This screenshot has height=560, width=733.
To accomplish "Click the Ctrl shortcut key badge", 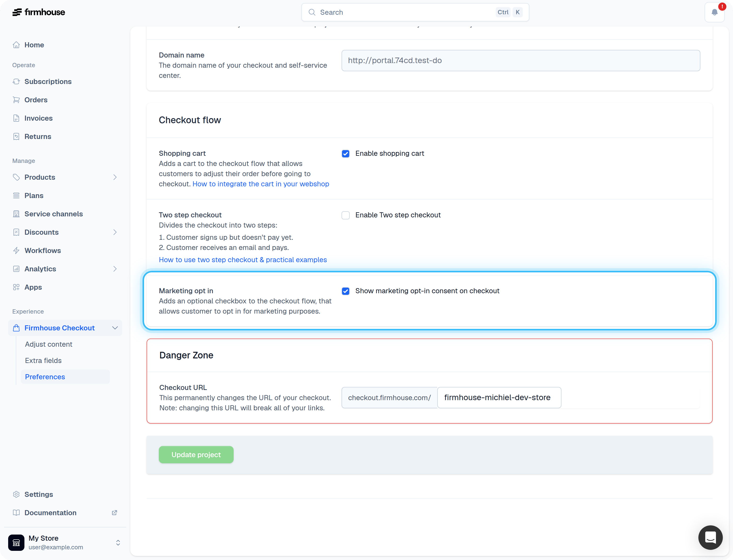I will point(503,12).
